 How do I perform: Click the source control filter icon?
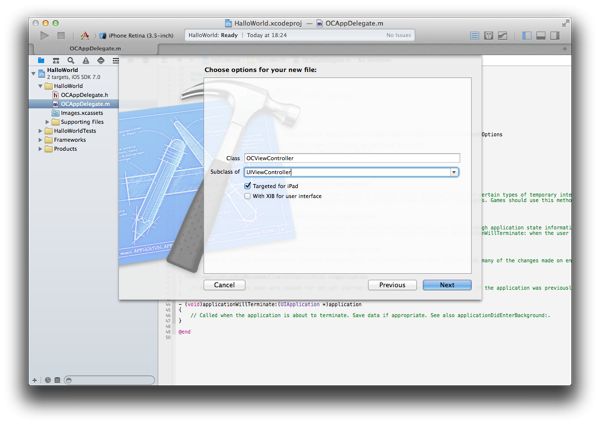pyautogui.click(x=57, y=380)
